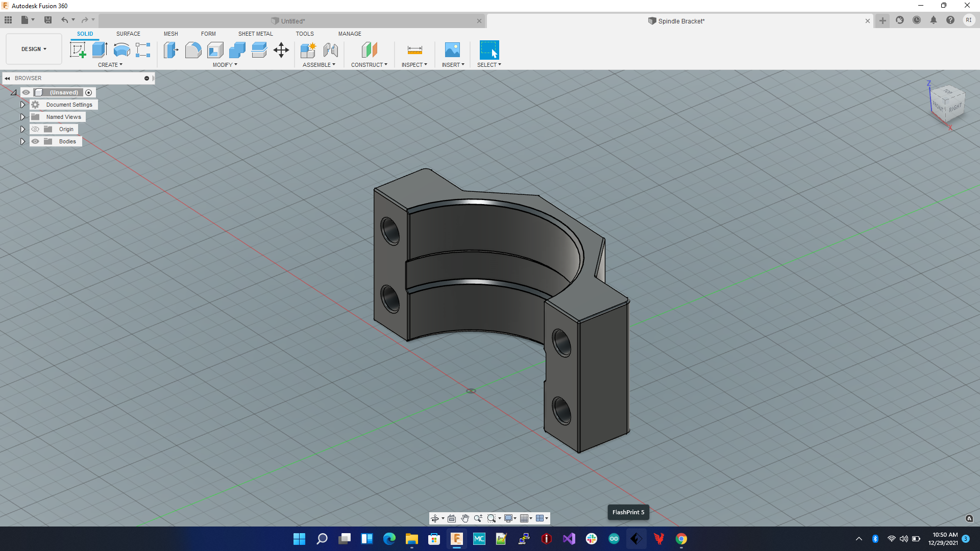This screenshot has width=980, height=551.
Task: Show the hidden Origin folder
Action: pyautogui.click(x=35, y=129)
